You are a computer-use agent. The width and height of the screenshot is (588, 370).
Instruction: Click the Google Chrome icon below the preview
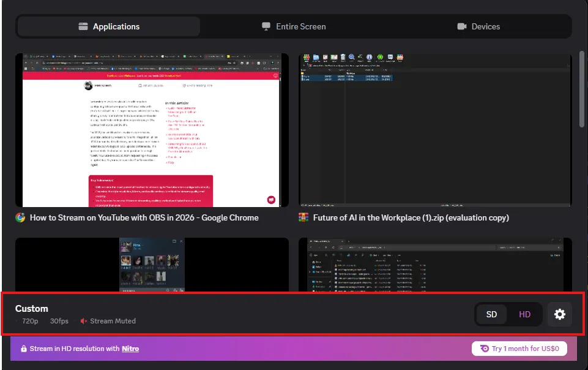pyautogui.click(x=20, y=217)
